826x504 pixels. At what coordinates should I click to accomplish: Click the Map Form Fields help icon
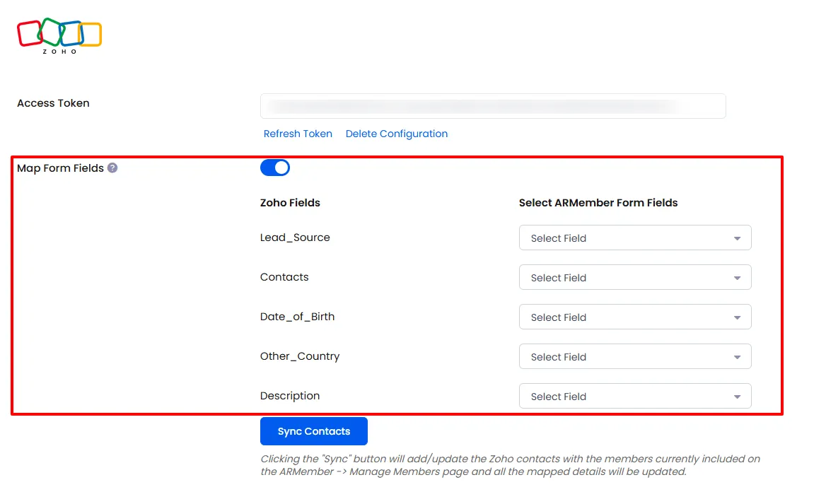coord(112,168)
